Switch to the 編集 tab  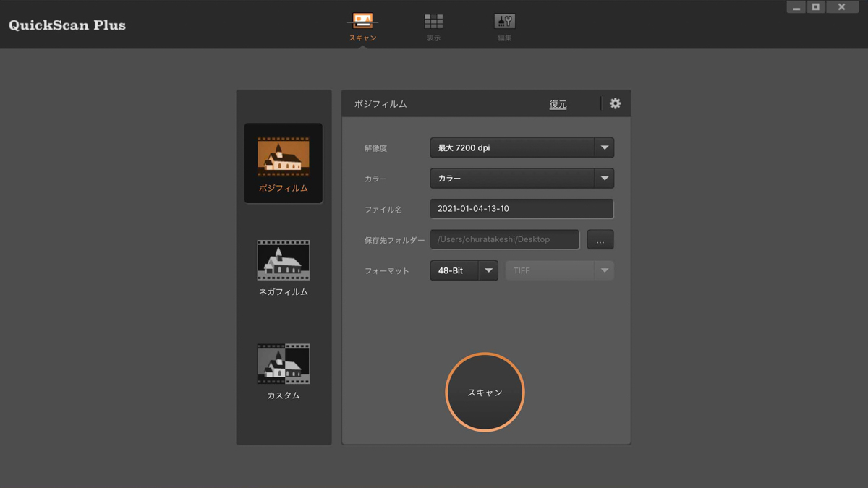coord(504,27)
